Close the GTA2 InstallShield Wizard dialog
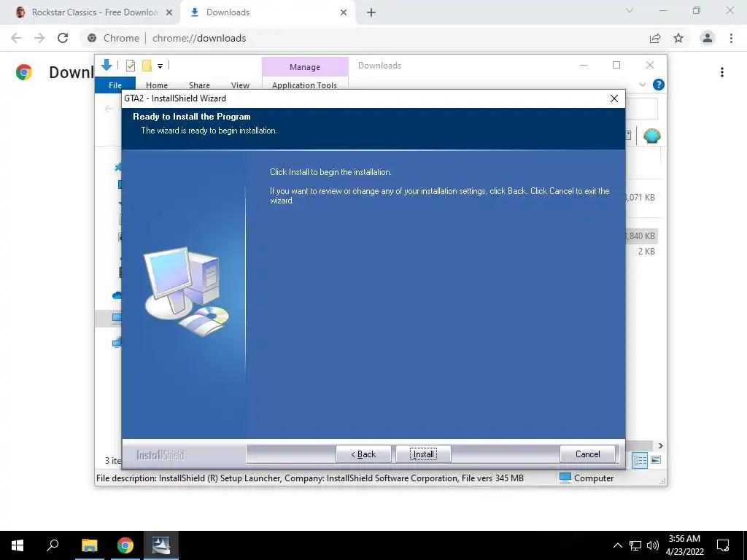 614,98
